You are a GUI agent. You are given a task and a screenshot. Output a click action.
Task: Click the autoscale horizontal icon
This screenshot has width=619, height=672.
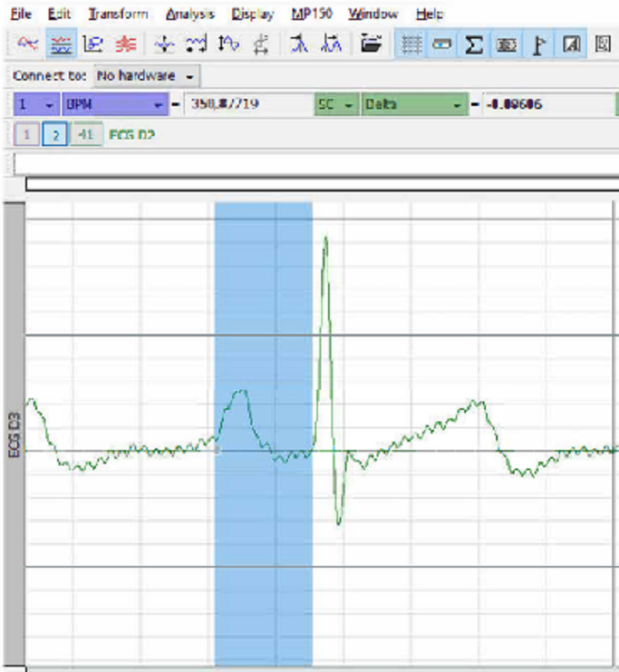click(x=197, y=44)
